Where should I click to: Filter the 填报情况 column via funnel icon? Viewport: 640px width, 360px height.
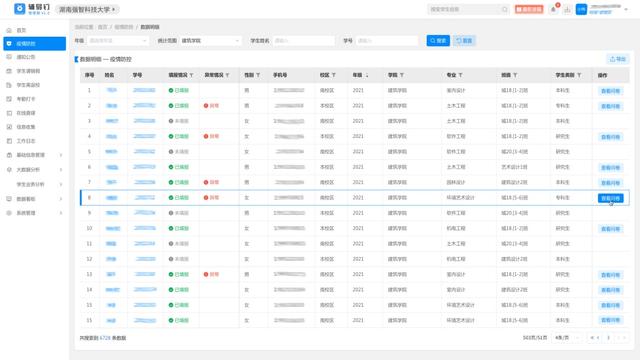[191, 75]
